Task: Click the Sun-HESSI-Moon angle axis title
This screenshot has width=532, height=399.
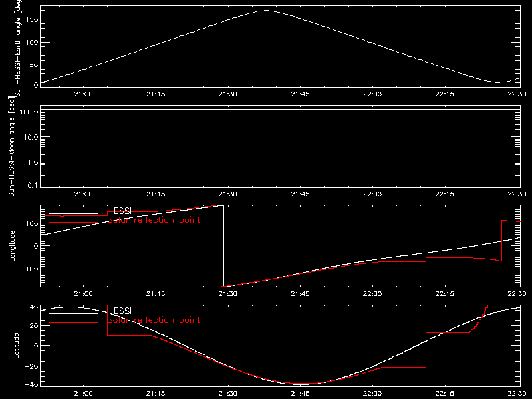Action: pos(11,146)
